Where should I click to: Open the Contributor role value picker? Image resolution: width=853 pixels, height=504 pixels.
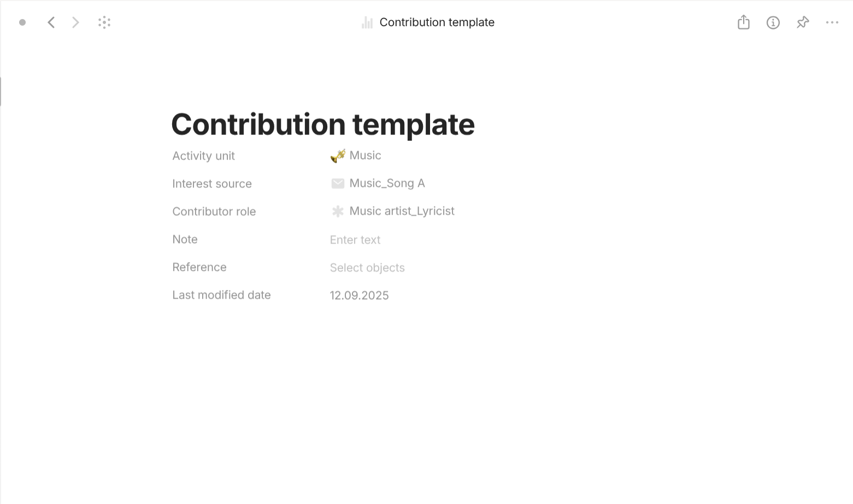(402, 211)
